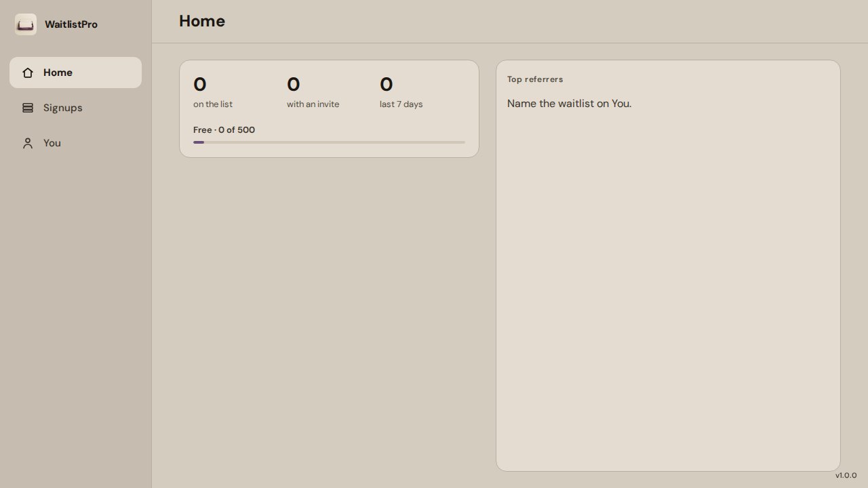Viewport: 868px width, 488px height.
Task: Click the You person icon
Action: coord(28,143)
